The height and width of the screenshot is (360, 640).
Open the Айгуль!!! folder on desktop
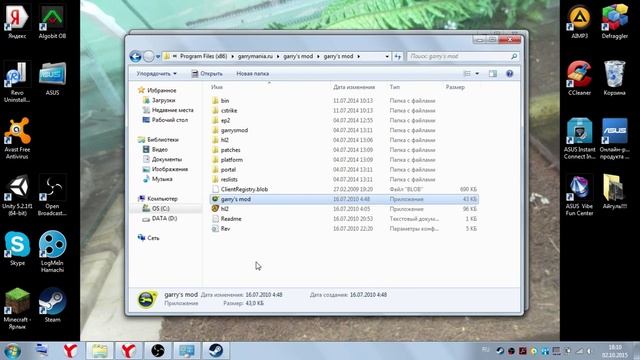pos(615,191)
